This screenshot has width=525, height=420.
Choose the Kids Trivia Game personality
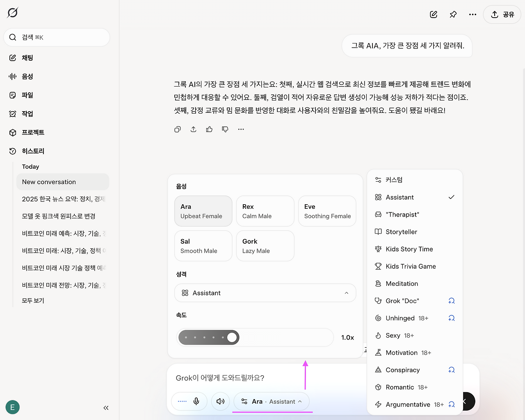click(415, 266)
